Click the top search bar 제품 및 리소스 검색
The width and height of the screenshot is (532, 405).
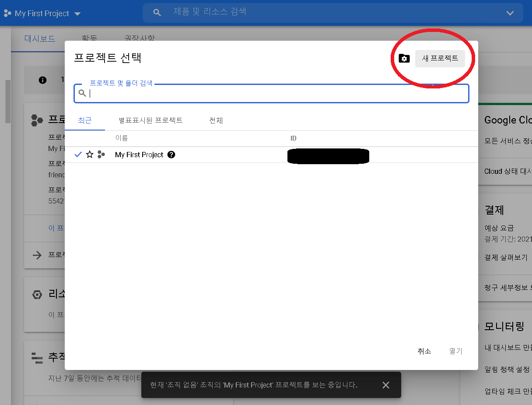click(x=332, y=12)
